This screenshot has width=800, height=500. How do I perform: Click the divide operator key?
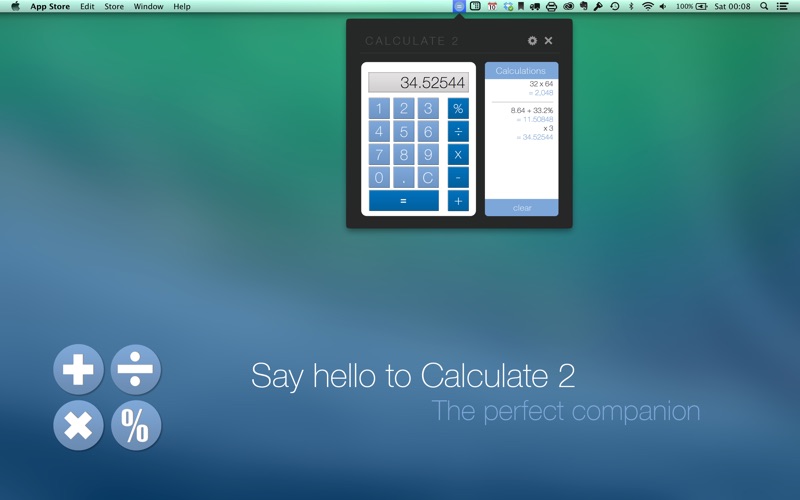point(458,132)
